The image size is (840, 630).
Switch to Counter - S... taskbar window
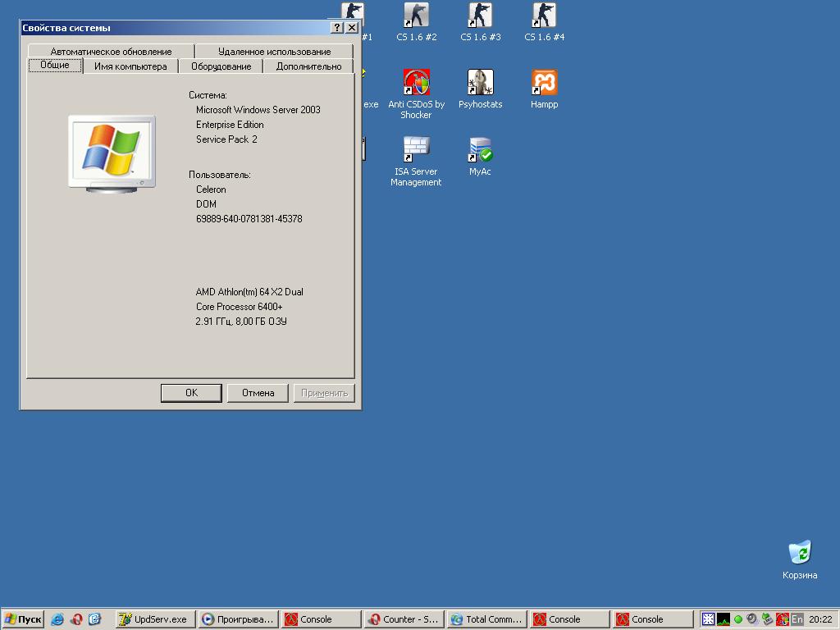pos(404,619)
